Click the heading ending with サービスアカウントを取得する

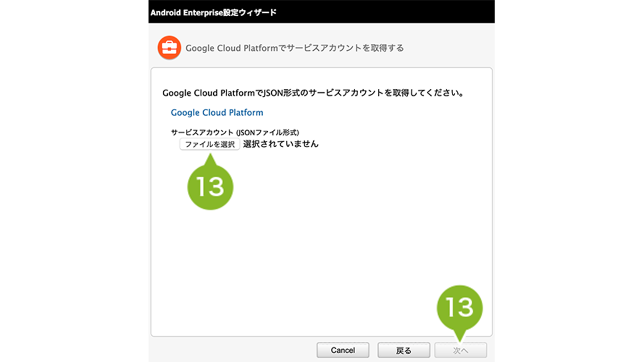click(294, 48)
